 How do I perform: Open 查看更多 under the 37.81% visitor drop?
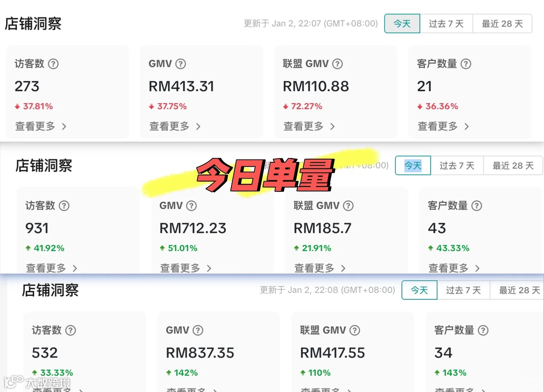tap(41, 126)
